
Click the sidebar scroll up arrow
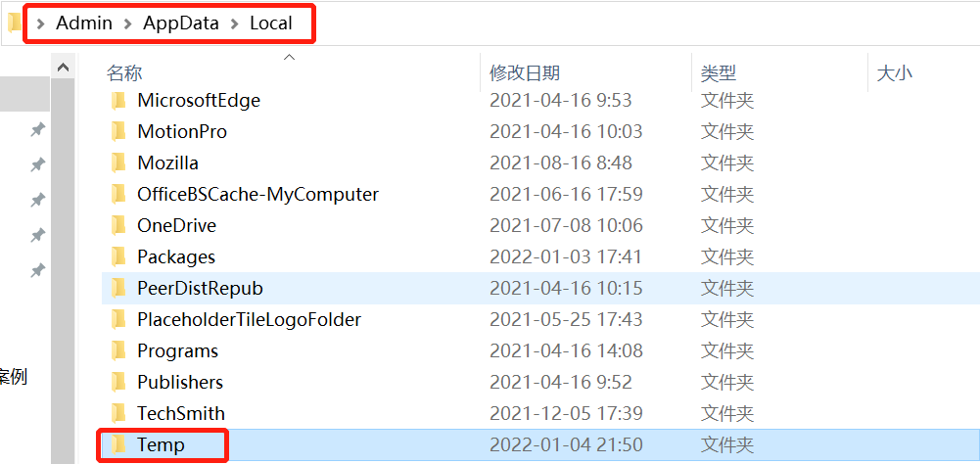click(x=63, y=67)
